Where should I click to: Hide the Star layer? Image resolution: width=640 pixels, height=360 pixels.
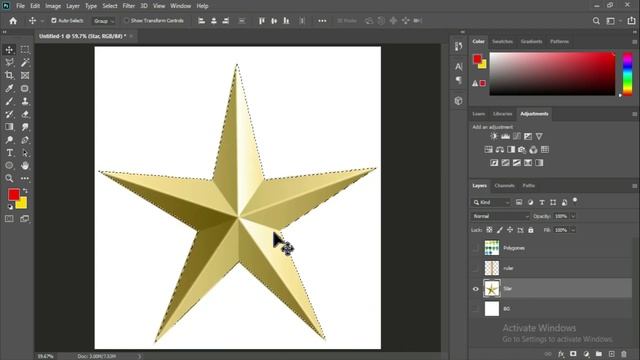476,289
